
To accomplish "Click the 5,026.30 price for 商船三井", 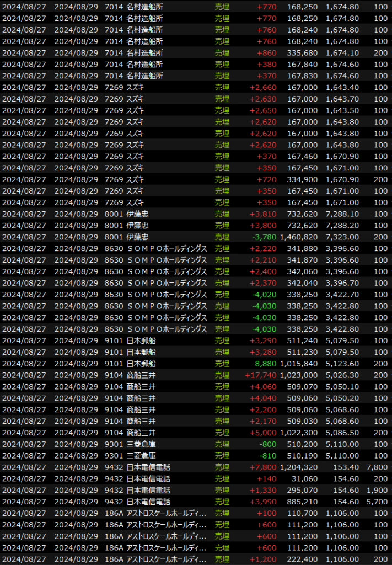I will [342, 375].
